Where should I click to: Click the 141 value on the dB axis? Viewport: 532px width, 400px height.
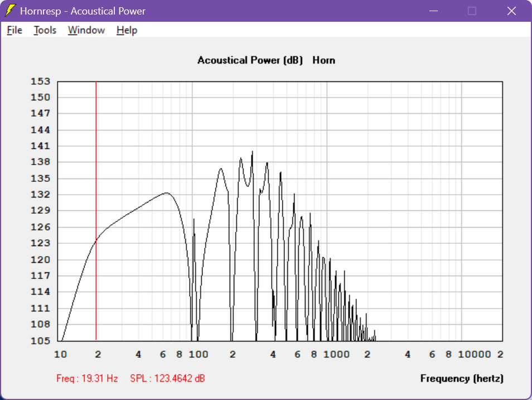(40, 146)
